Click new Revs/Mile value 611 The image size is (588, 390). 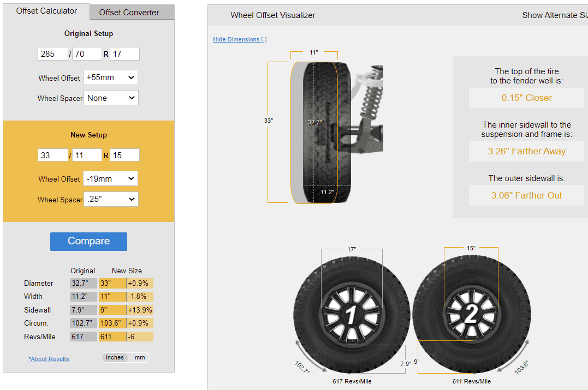112,337
